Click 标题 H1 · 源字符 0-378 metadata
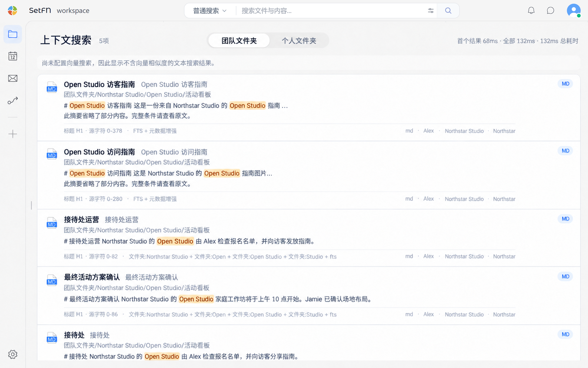This screenshot has width=588, height=368. 93,131
